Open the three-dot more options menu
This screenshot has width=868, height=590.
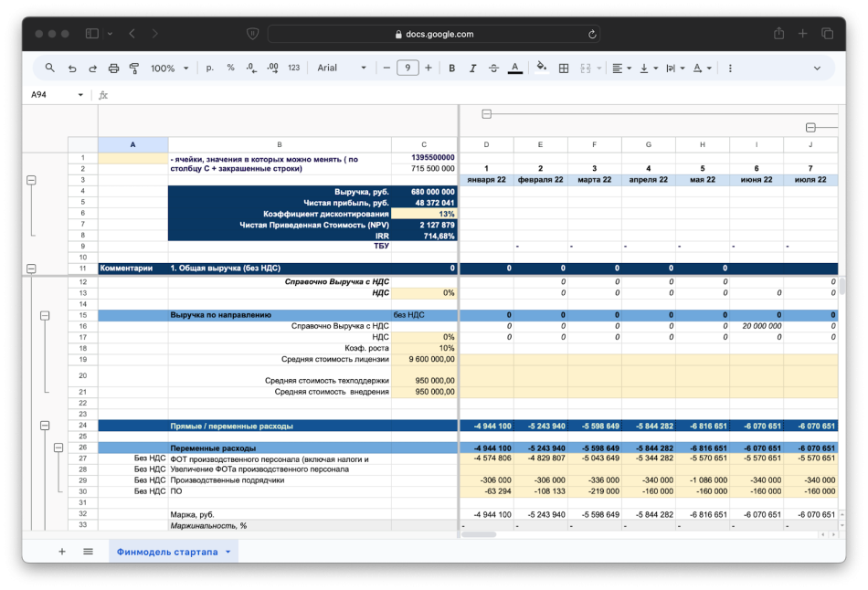pos(730,68)
